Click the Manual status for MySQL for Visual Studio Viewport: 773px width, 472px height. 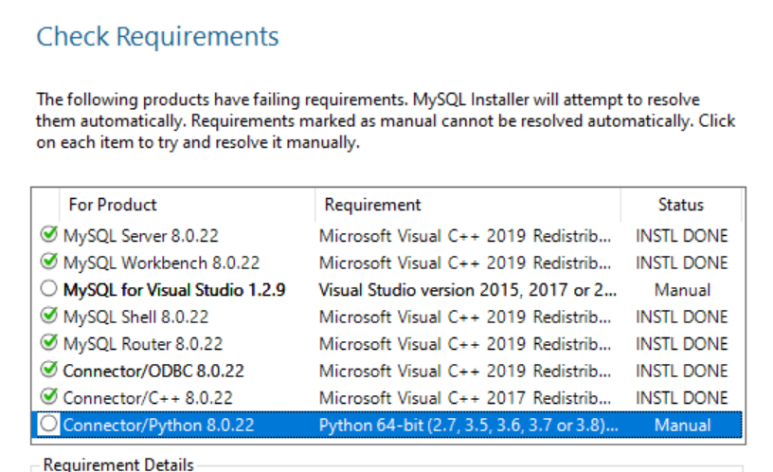682,290
